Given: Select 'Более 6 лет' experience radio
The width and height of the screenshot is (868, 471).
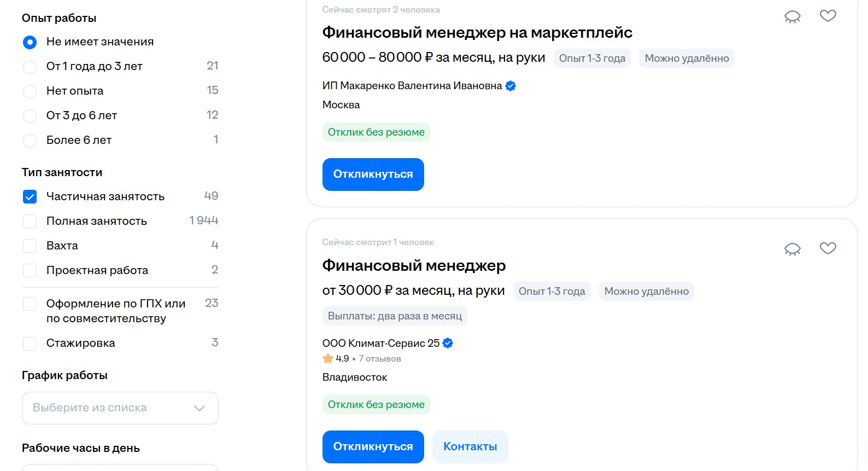Looking at the screenshot, I should [x=30, y=141].
